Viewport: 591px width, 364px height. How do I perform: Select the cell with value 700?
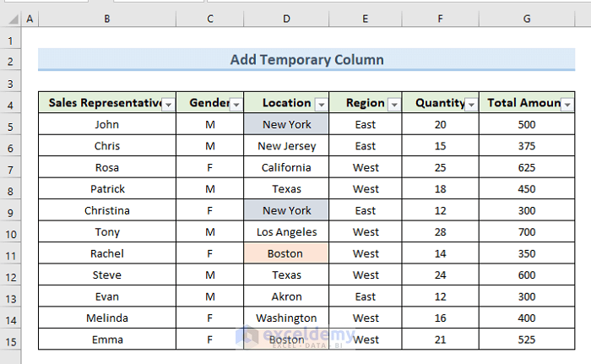point(527,231)
